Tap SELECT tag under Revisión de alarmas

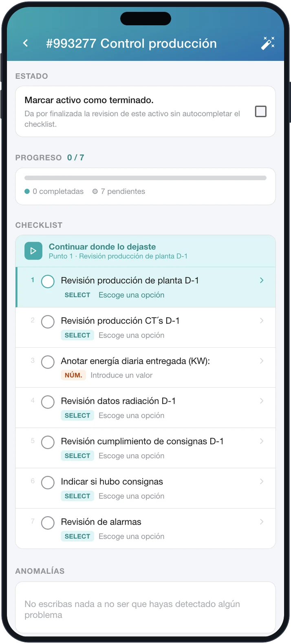pos(77,536)
